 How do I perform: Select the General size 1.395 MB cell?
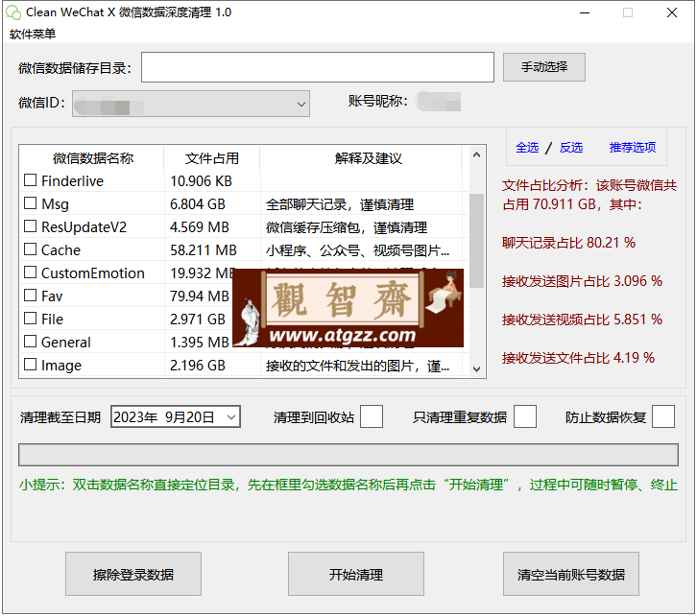pos(199,343)
